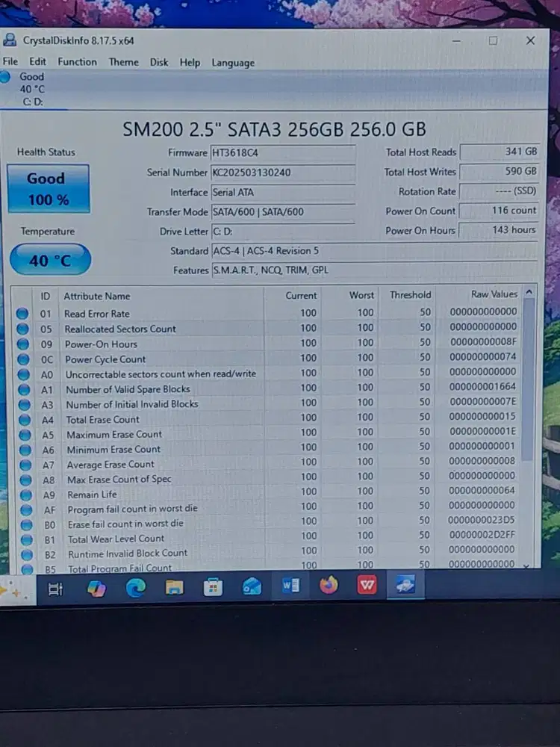The image size is (560, 747).
Task: Select the Max Erase Count of Spec row
Action: click(x=269, y=478)
